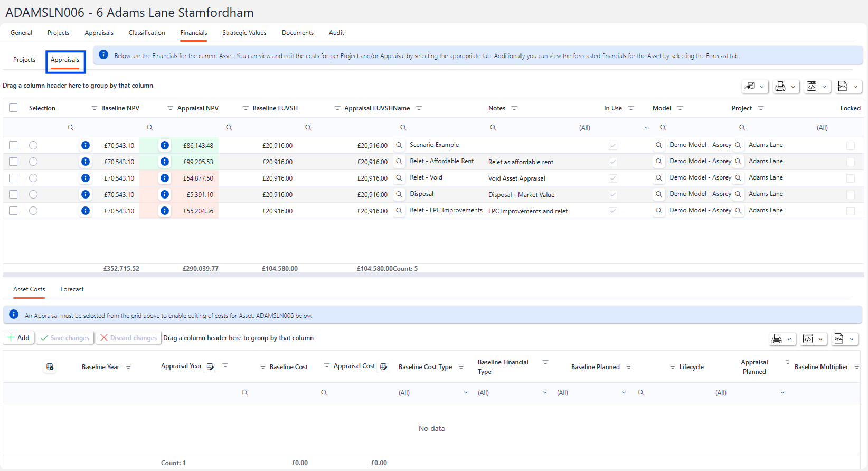Click the grid clear icon left of Baseline Year
This screenshot has height=471, width=868.
click(50, 367)
